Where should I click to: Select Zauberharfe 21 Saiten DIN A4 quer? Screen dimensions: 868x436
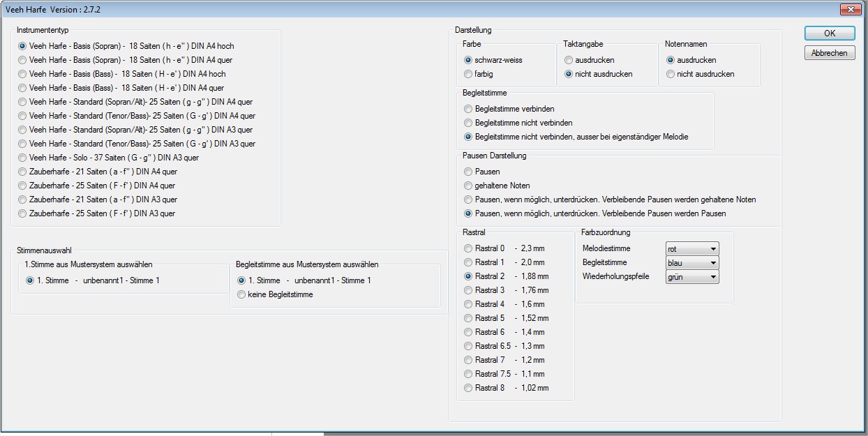click(23, 172)
